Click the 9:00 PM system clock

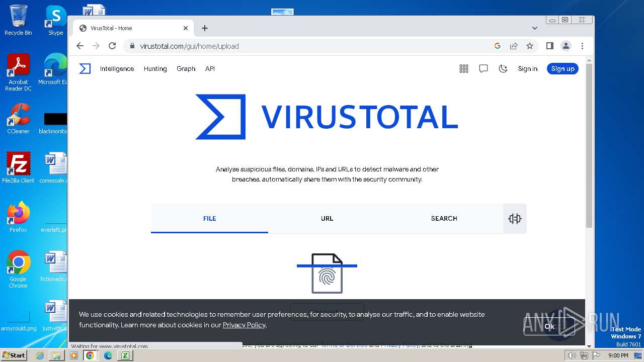point(618,355)
